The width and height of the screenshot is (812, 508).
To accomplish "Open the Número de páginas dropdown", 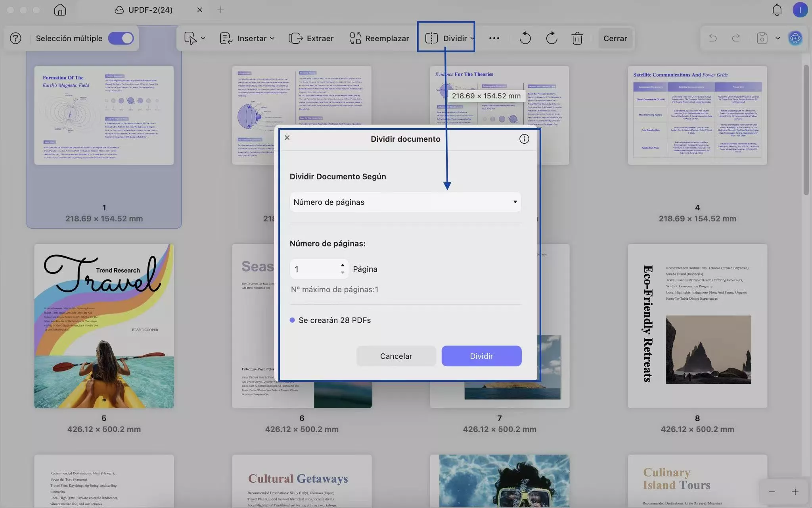I will point(405,202).
